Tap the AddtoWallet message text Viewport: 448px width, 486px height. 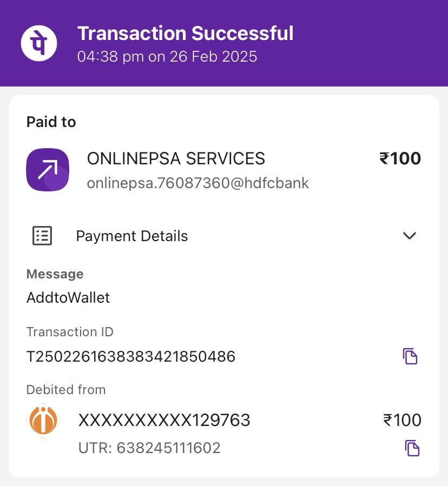[68, 298]
